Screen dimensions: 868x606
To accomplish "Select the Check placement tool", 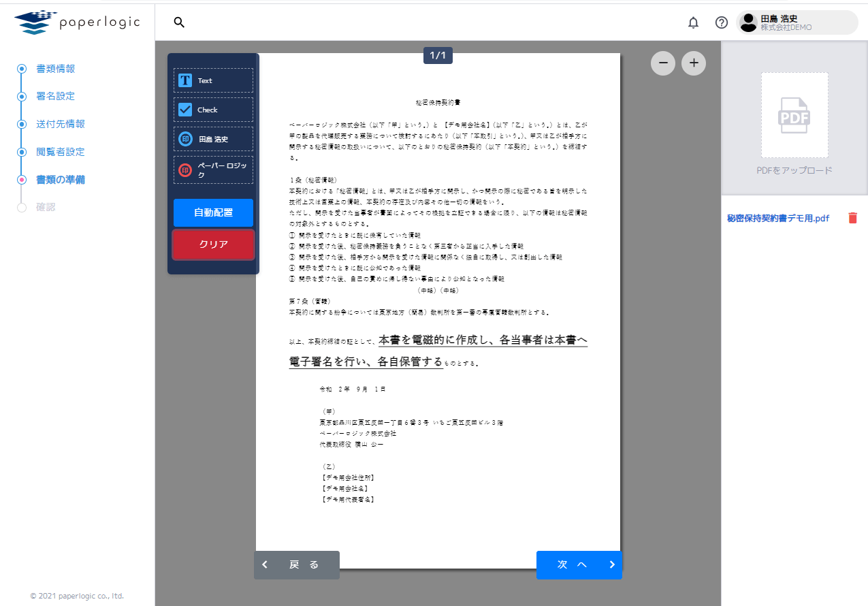I will [212, 109].
